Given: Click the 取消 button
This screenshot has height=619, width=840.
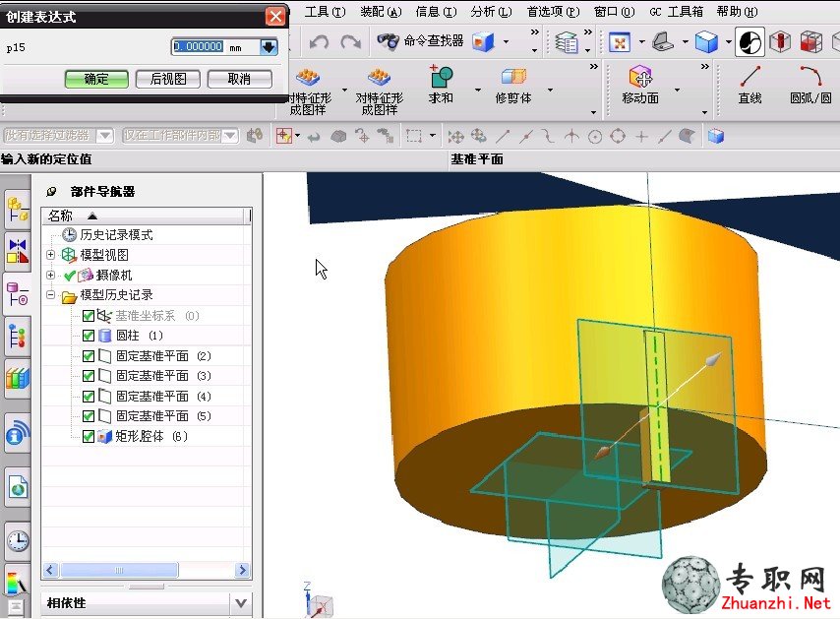Looking at the screenshot, I should [239, 80].
